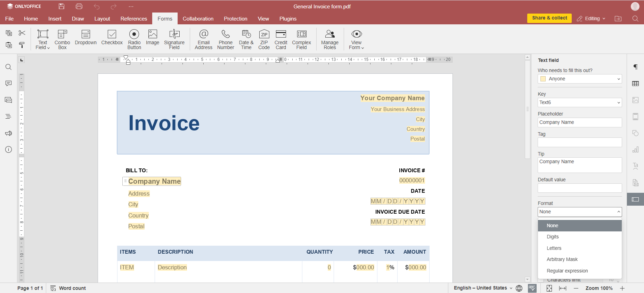
Task: Open Word count from status bar
Action: click(x=68, y=288)
